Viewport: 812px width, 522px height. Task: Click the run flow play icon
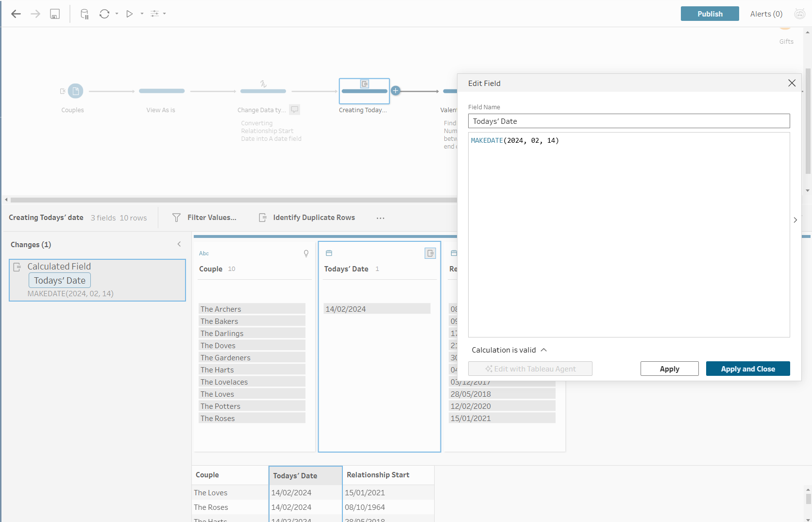click(130, 14)
